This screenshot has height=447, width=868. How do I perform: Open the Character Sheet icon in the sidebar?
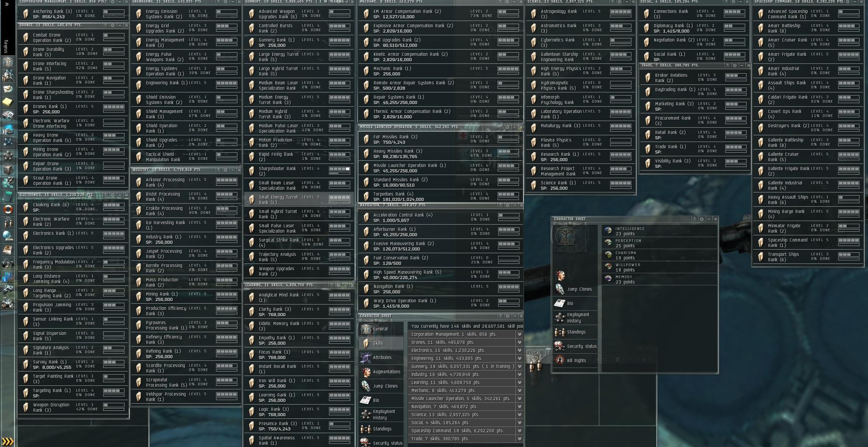pos(8,63)
